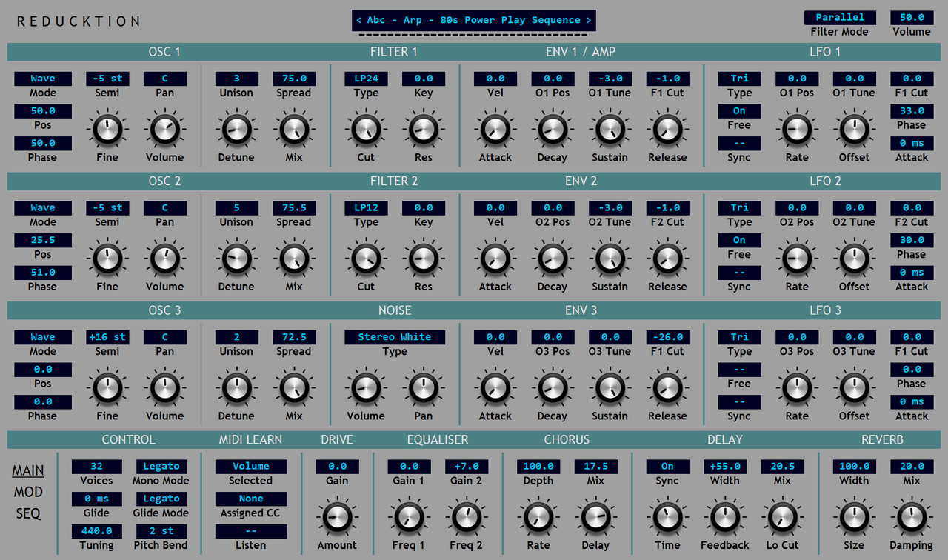Click the Filter 1 Cut knob
The height and width of the screenshot is (560, 948).
(366, 130)
